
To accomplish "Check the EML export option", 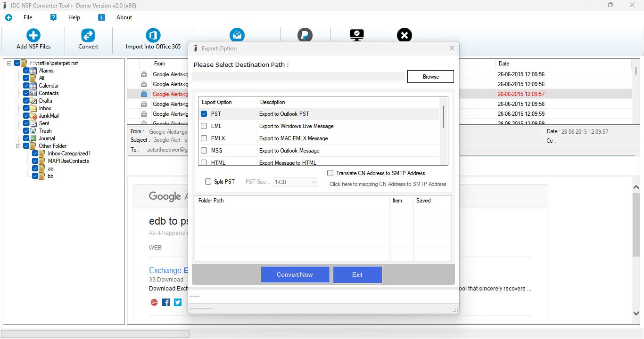I will (x=204, y=126).
